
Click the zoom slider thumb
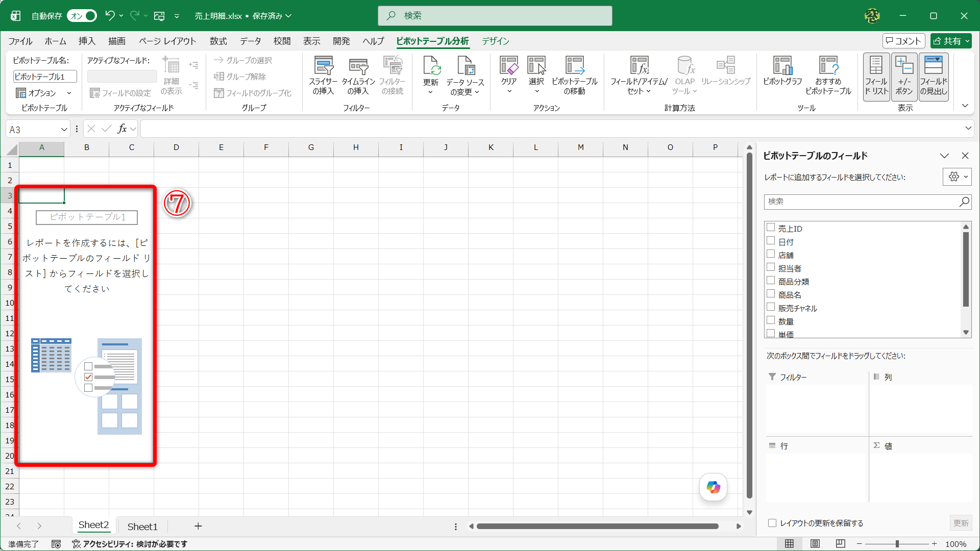click(897, 544)
